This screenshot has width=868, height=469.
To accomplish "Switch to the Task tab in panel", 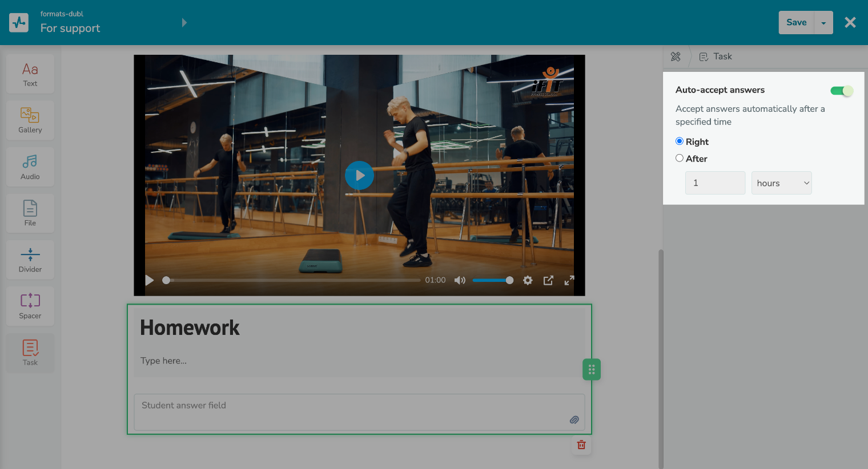I will pos(716,56).
